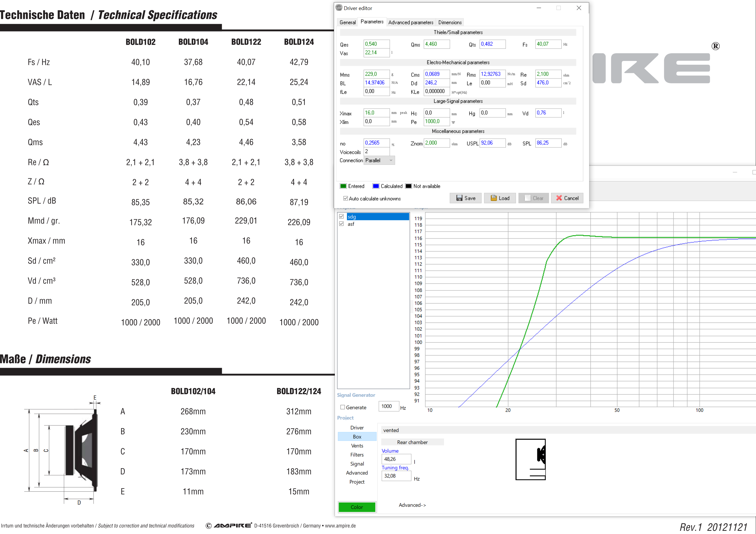Viewport: 756px width, 534px height.
Task: Click the blue Volume label link
Action: tap(390, 451)
